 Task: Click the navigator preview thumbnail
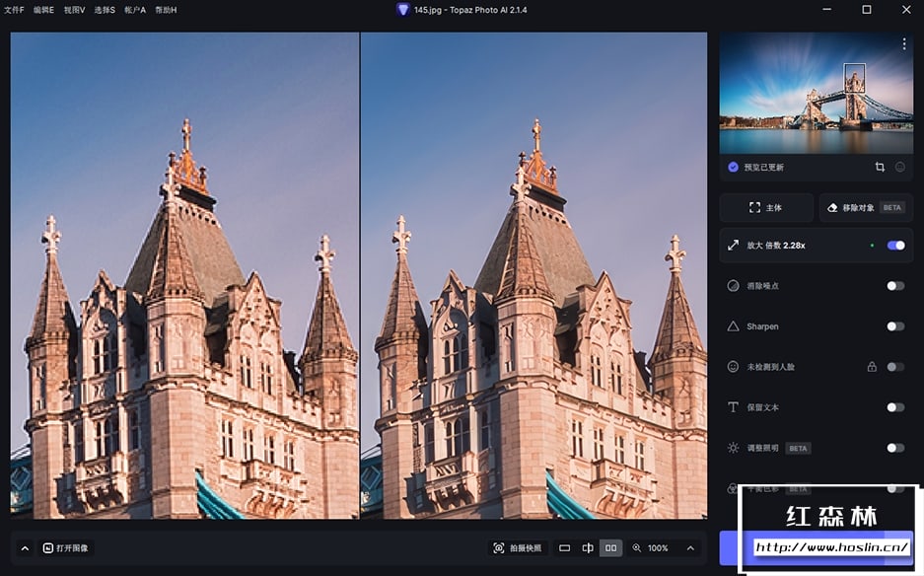[817, 93]
